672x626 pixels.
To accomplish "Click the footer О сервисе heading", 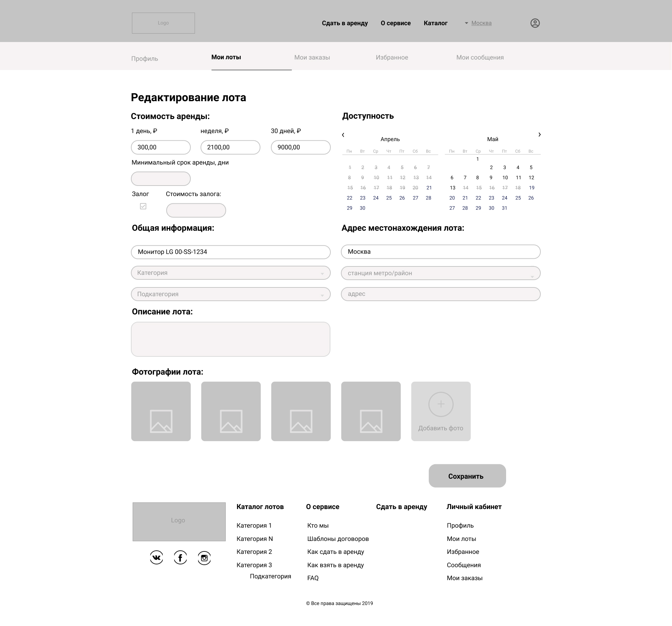I will point(323,507).
